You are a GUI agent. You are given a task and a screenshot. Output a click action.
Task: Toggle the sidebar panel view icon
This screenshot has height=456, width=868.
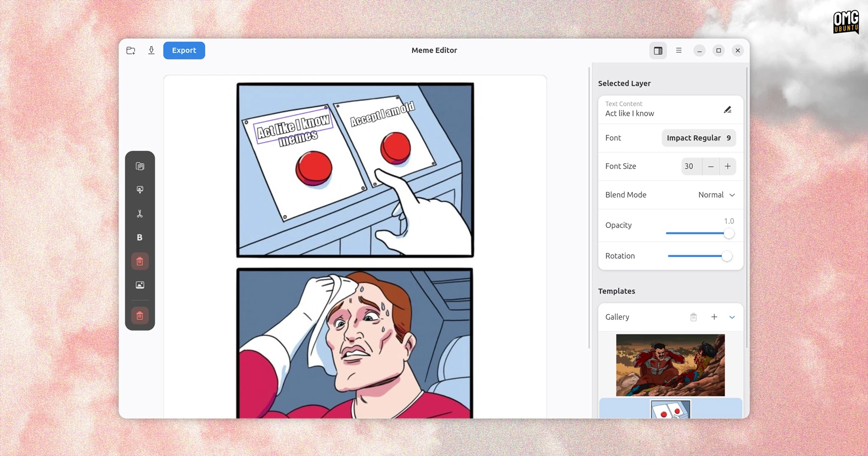(x=658, y=50)
